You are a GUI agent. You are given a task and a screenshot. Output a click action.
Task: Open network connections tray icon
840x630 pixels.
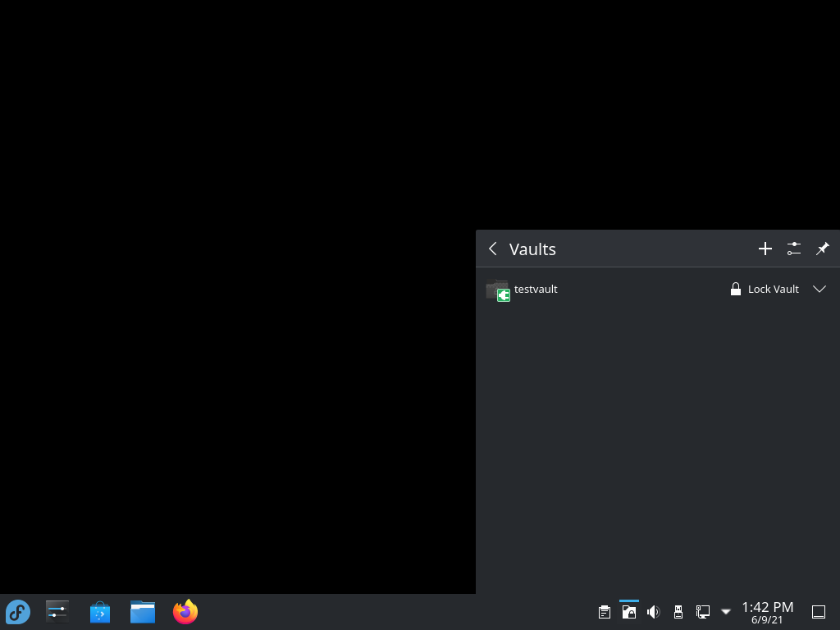click(x=703, y=612)
